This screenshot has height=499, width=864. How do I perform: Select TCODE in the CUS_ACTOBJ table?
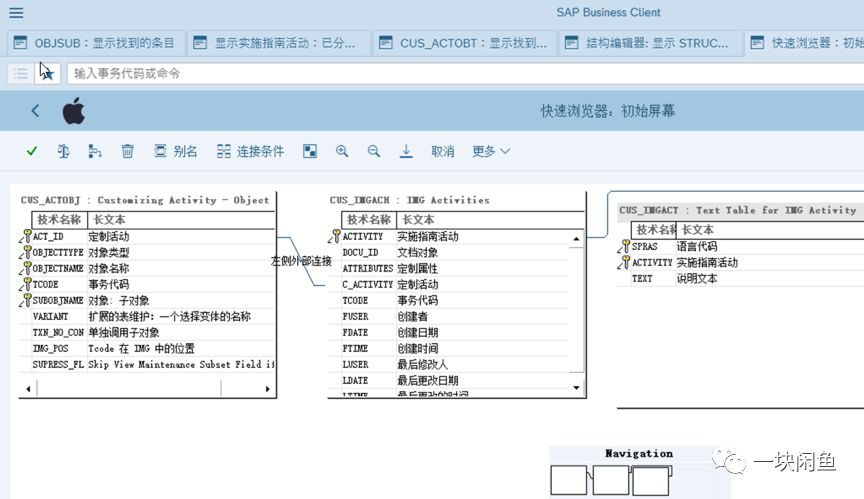[147, 284]
